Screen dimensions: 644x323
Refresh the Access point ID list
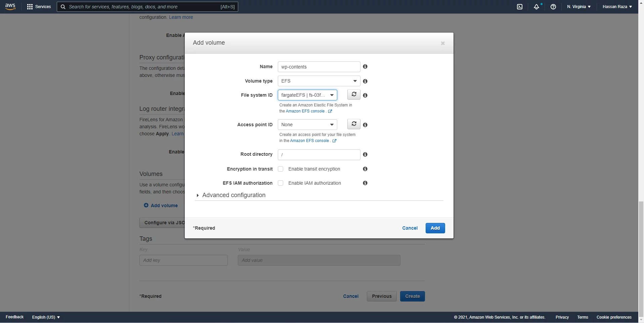coord(354,124)
